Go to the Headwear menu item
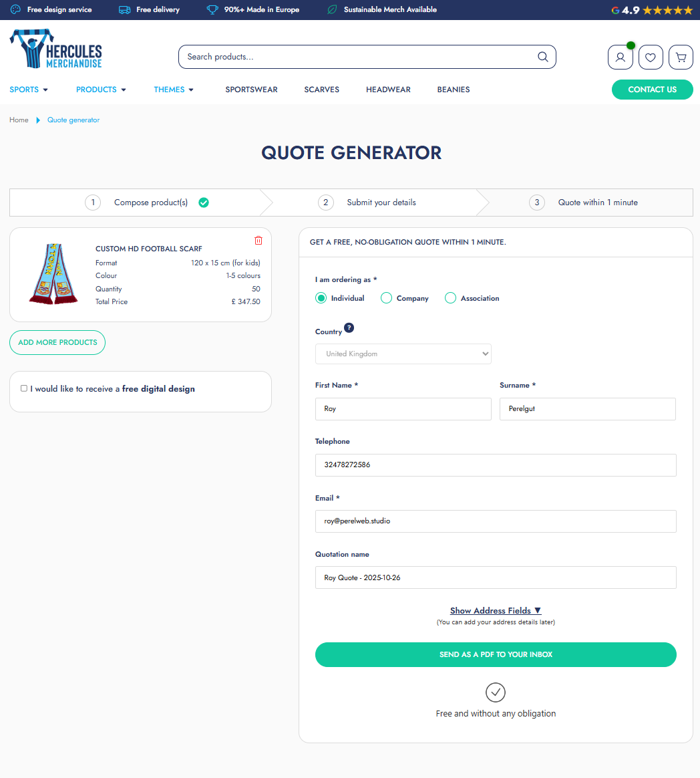 (388, 90)
